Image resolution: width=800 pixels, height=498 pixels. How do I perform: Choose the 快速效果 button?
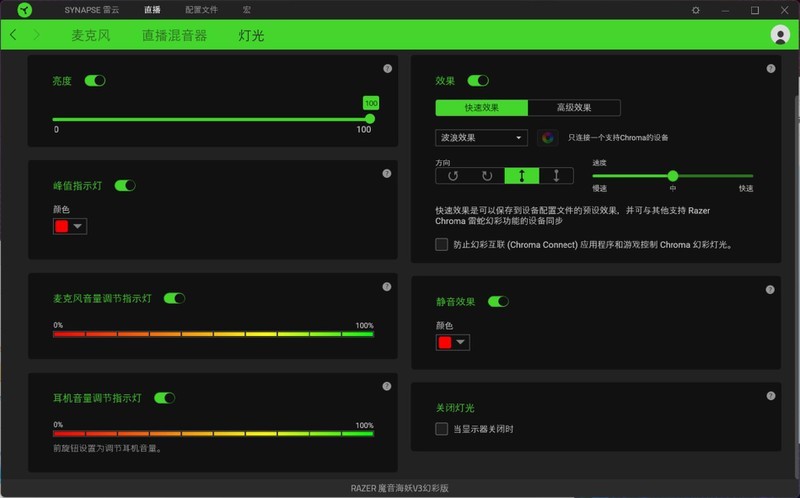482,108
